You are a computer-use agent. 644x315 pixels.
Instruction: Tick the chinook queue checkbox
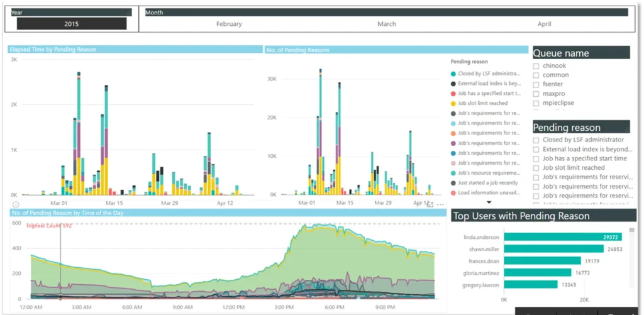click(x=536, y=66)
